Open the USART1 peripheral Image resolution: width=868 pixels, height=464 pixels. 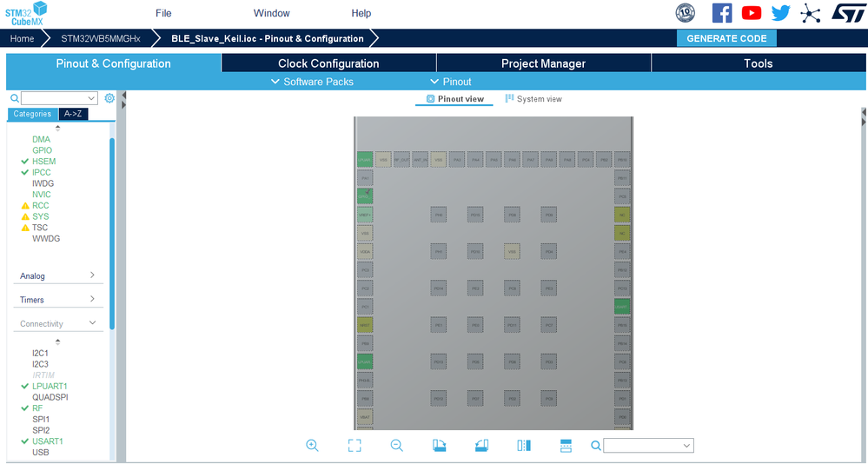[x=48, y=441]
